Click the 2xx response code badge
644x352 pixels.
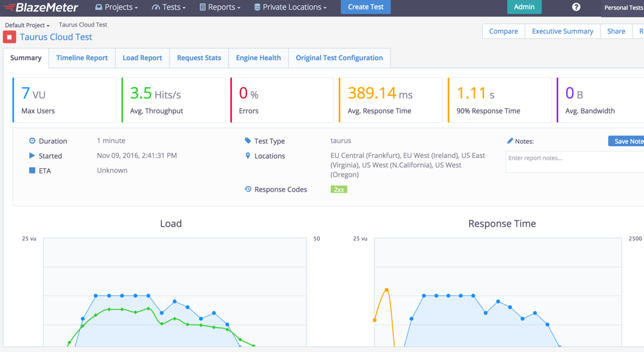[339, 190]
